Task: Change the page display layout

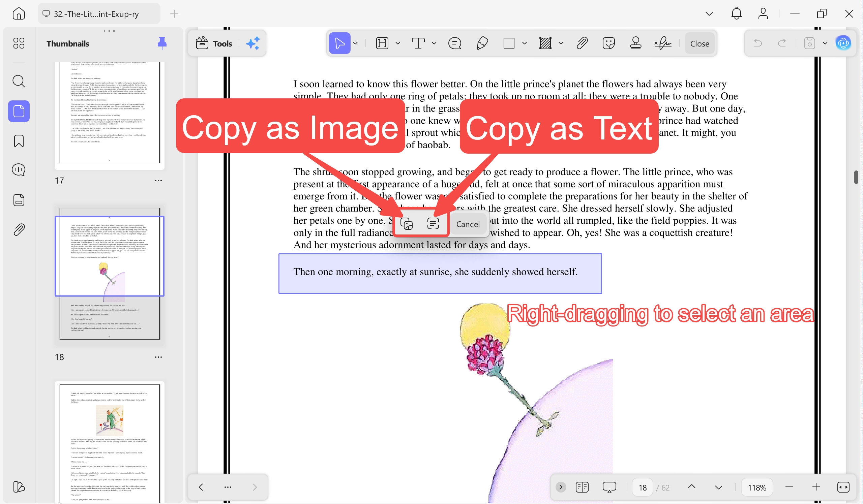Action: pos(582,487)
